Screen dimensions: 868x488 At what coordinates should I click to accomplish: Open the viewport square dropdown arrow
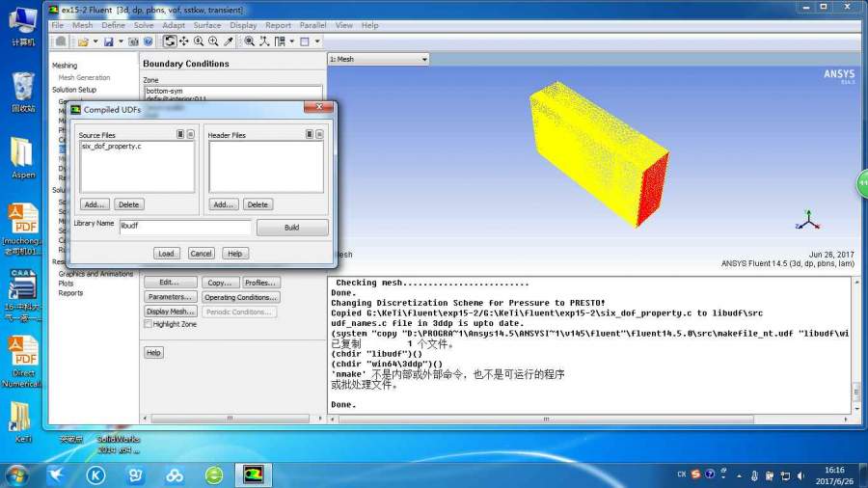pos(317,41)
